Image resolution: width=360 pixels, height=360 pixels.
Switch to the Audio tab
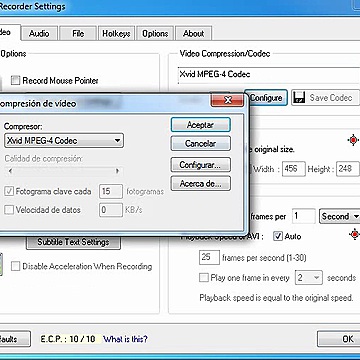click(39, 33)
